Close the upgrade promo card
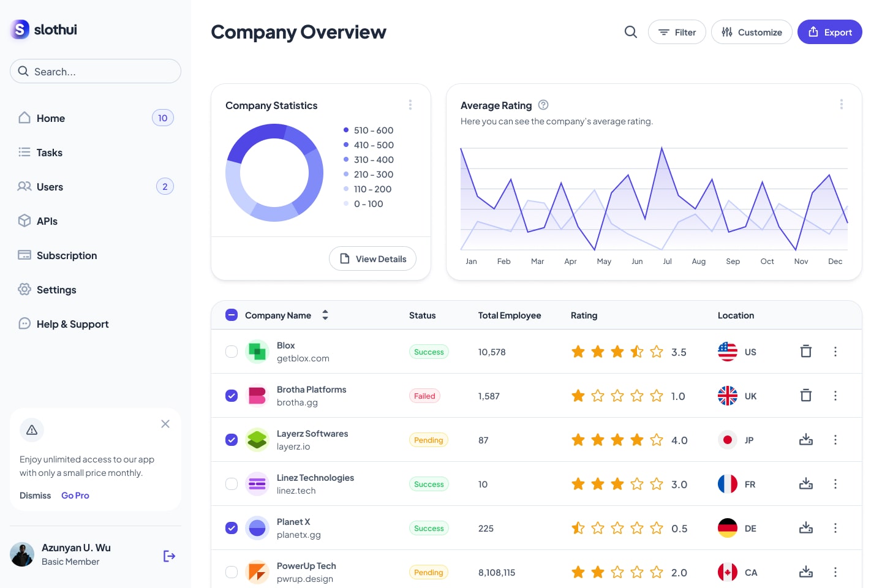The height and width of the screenshot is (588, 882). pyautogui.click(x=165, y=424)
